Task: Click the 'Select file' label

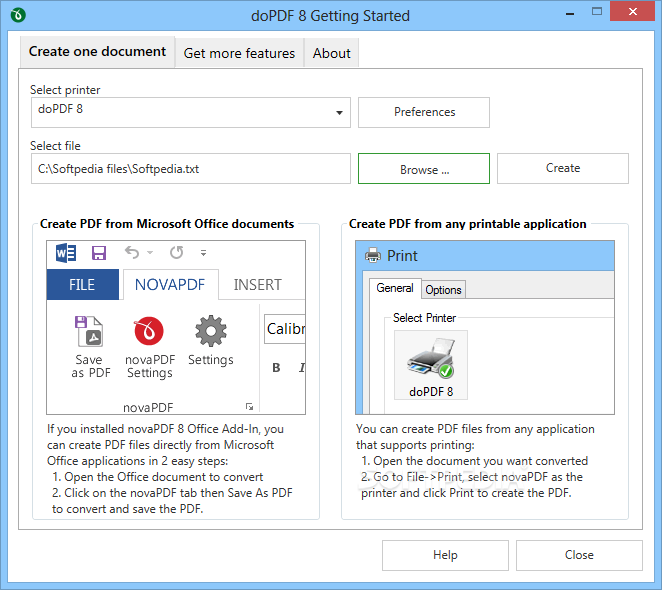Action: 55,146
